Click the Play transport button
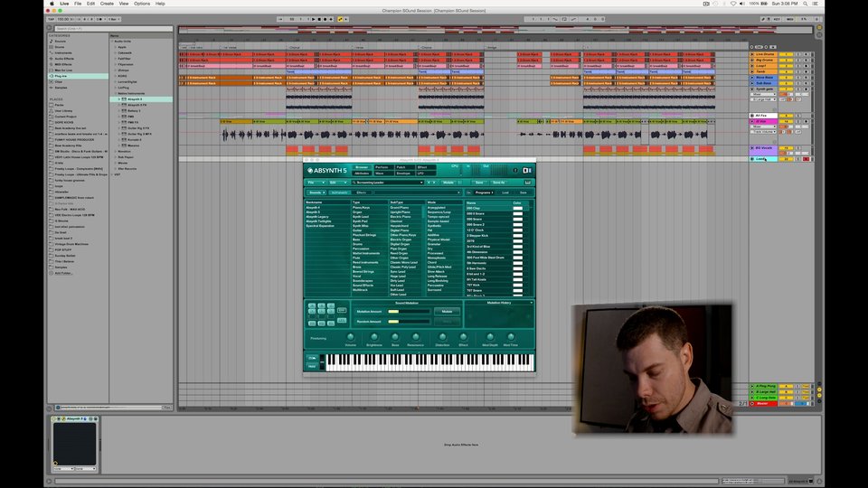 click(x=314, y=19)
